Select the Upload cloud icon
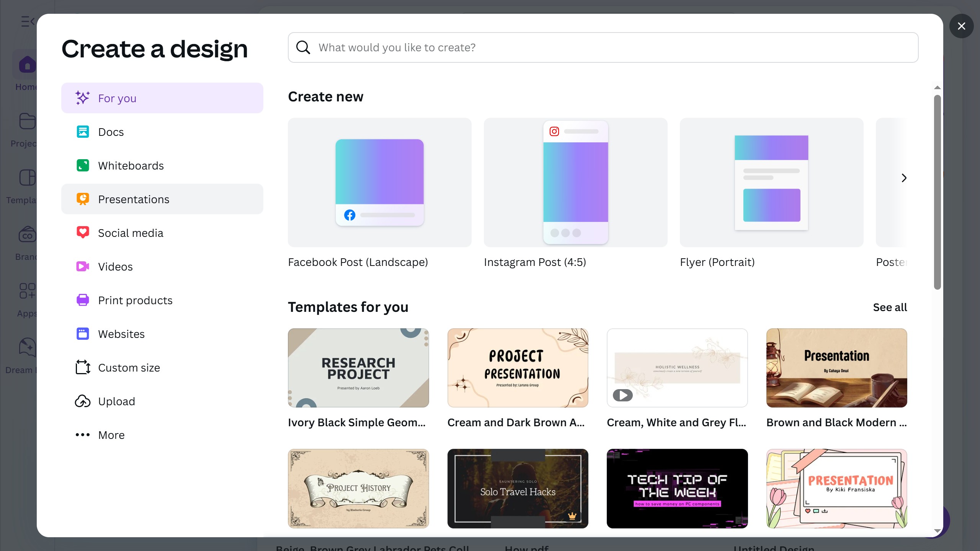Screen dimensions: 980x551 [x=83, y=401]
